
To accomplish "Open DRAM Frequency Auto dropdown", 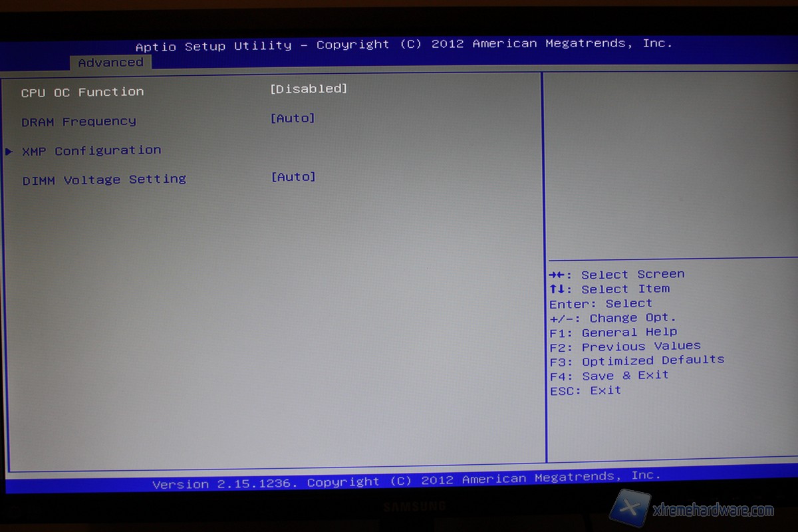I will (x=293, y=118).
